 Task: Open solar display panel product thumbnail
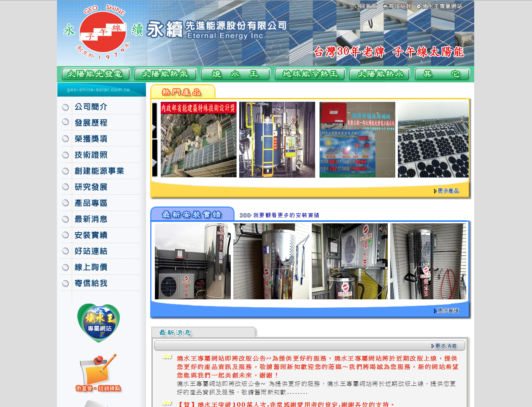point(357,140)
